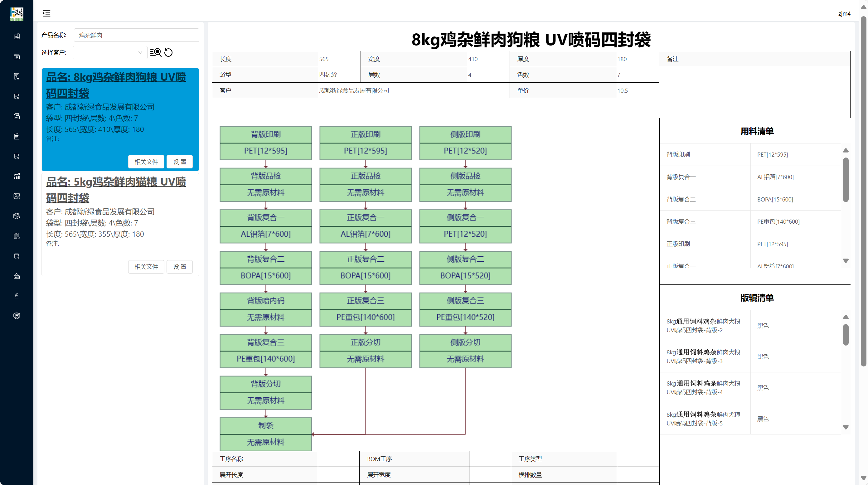
Task: Click the 用料清单 scroll up arrow
Action: point(846,150)
